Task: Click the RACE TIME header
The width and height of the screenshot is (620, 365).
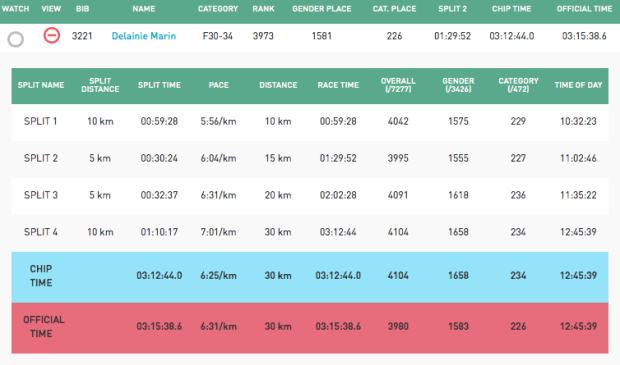Action: tap(338, 85)
